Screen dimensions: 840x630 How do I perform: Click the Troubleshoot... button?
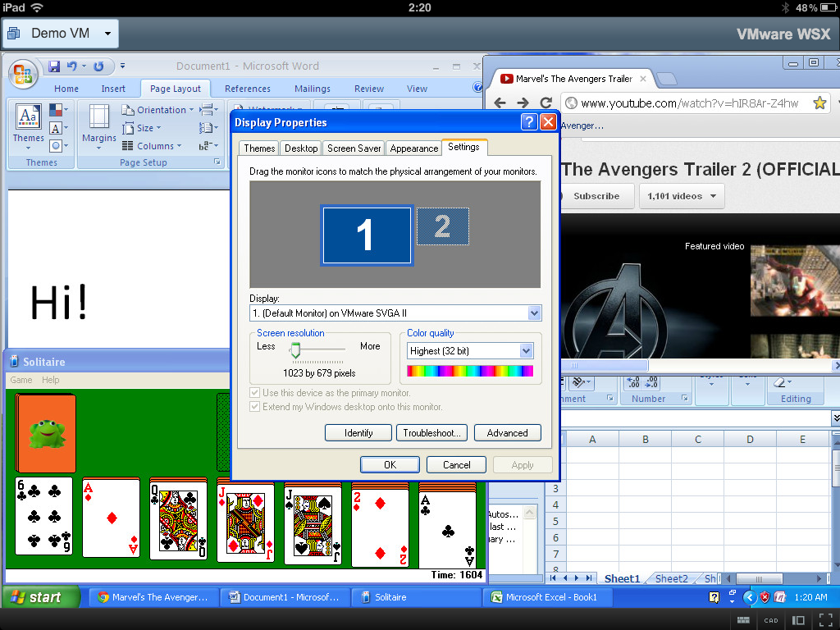click(x=431, y=433)
